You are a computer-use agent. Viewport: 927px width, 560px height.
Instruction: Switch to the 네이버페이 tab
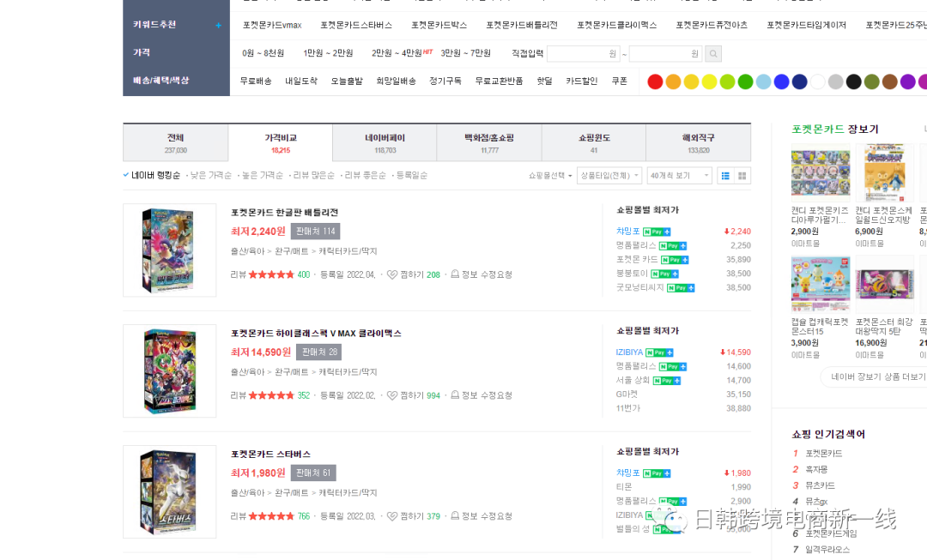pos(385,142)
